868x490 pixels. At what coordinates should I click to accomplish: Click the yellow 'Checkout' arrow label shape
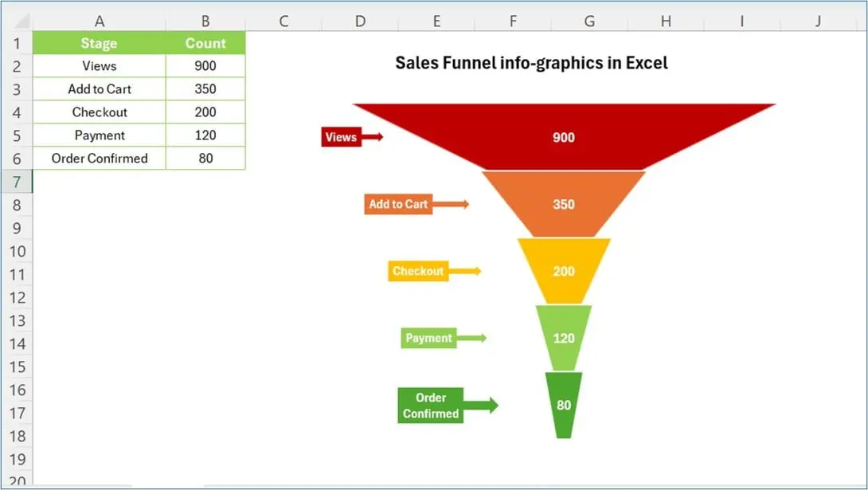click(x=435, y=272)
